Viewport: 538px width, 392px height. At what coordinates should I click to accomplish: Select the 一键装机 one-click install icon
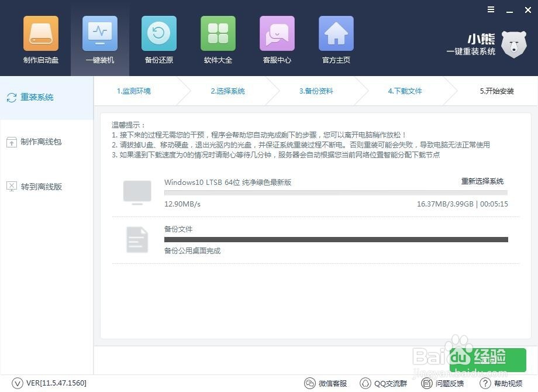(99, 38)
